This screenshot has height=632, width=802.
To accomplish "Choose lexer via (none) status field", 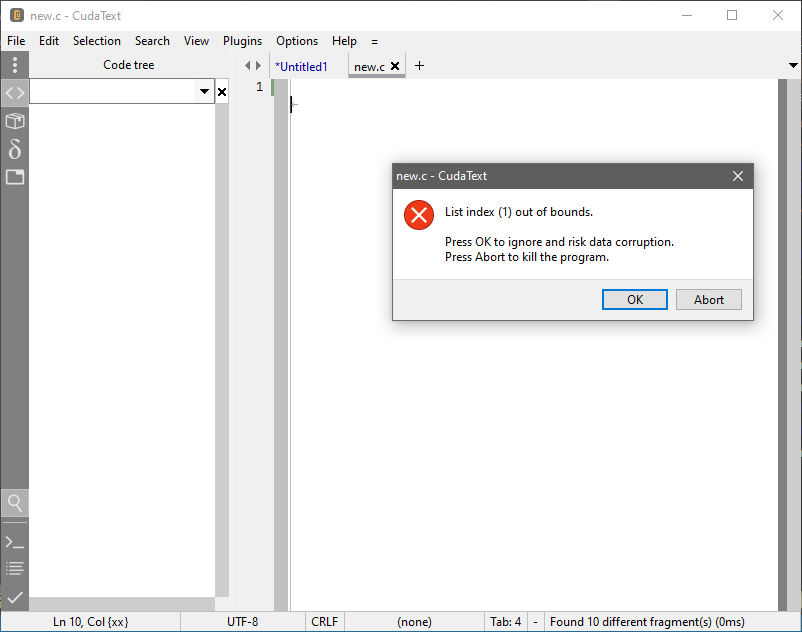I will point(414,622).
